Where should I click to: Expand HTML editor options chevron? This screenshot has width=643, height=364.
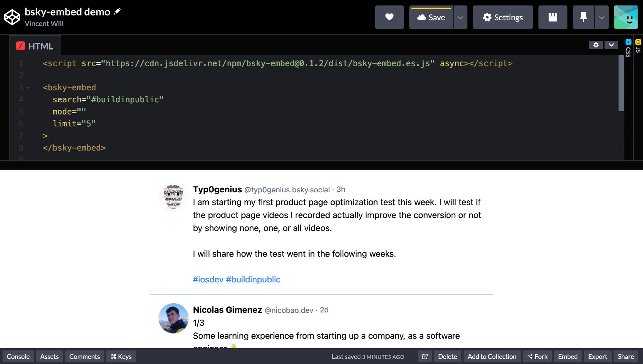coord(611,45)
